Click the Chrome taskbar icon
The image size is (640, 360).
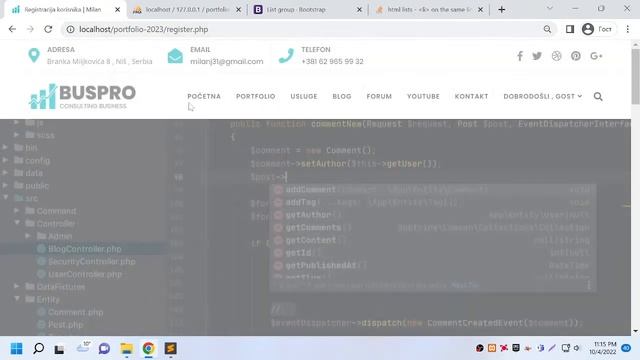(149, 349)
